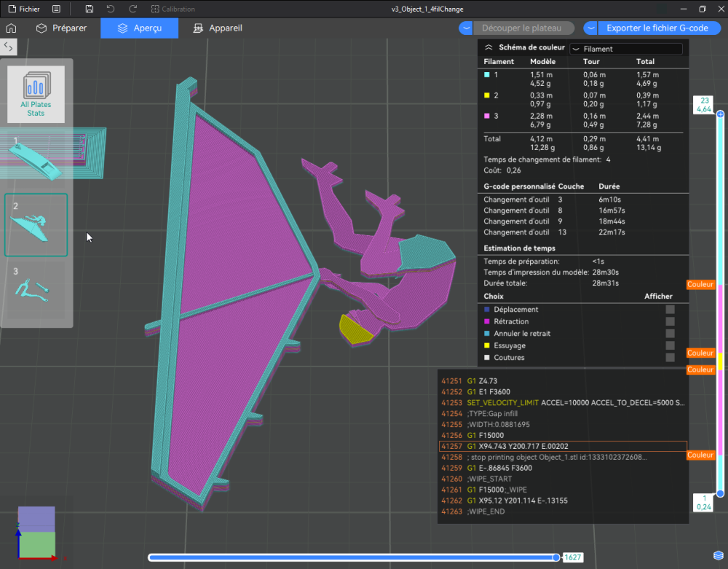Image resolution: width=728 pixels, height=569 pixels.
Task: Select G-code line 41257
Action: (563, 447)
